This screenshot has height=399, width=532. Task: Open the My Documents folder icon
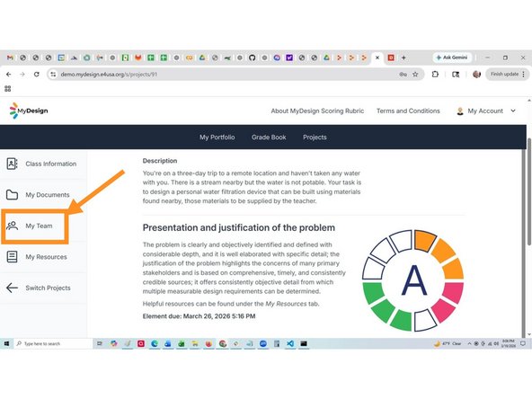(13, 195)
